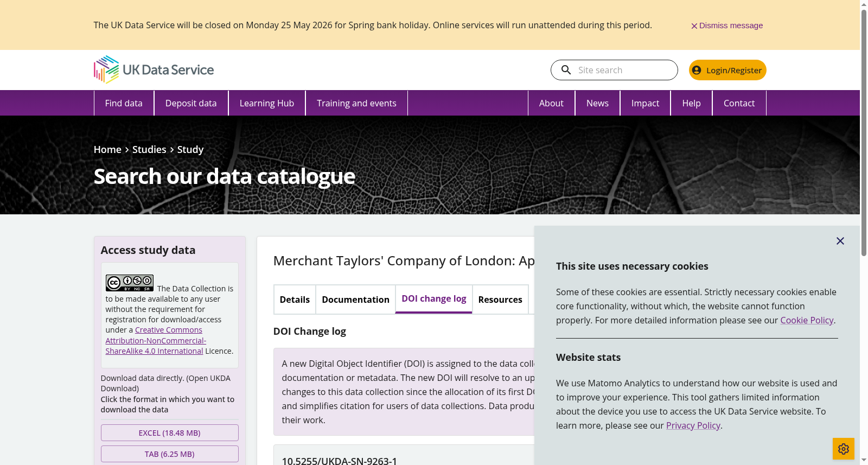Download EXCEL (18.48 MB) format
868x465 pixels.
pos(169,433)
